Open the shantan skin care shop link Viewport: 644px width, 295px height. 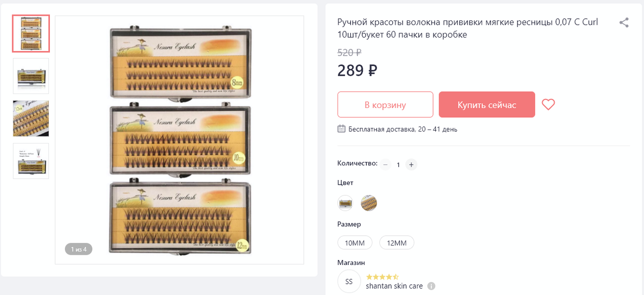(x=394, y=286)
